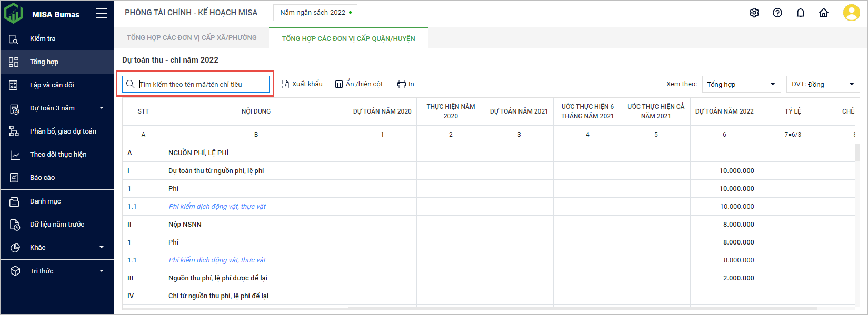Open first Phí kiểm dịch động vật link
This screenshot has width=868, height=315.
(x=217, y=207)
